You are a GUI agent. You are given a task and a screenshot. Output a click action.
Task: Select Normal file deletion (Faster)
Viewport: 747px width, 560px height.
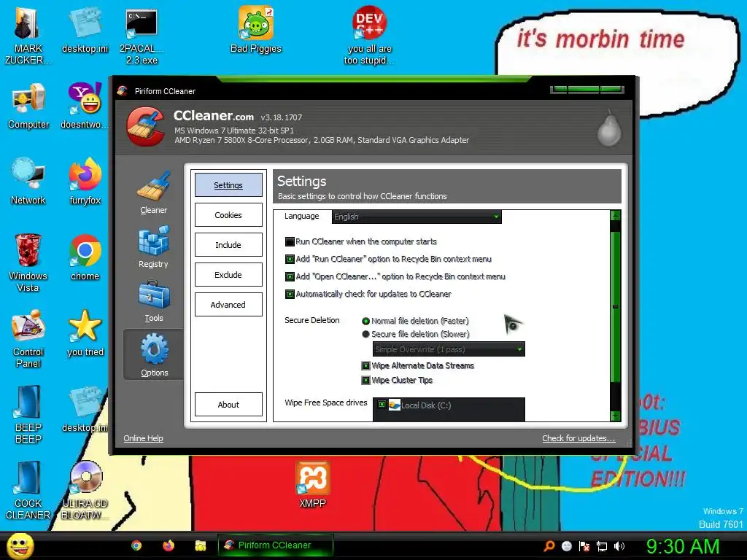pos(366,321)
